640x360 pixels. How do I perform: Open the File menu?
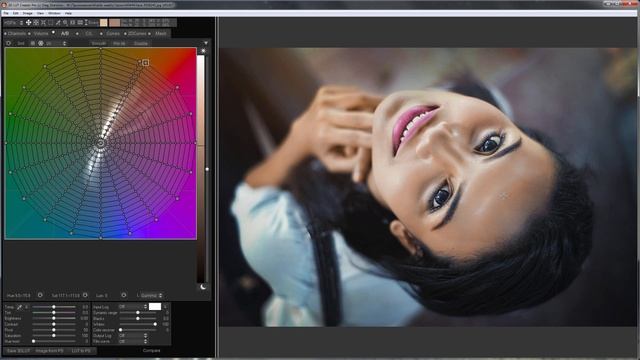[6, 13]
